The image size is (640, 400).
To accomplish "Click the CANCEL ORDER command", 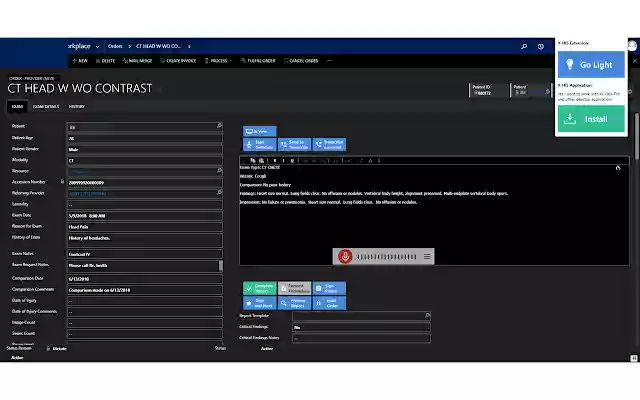I will 301,60.
